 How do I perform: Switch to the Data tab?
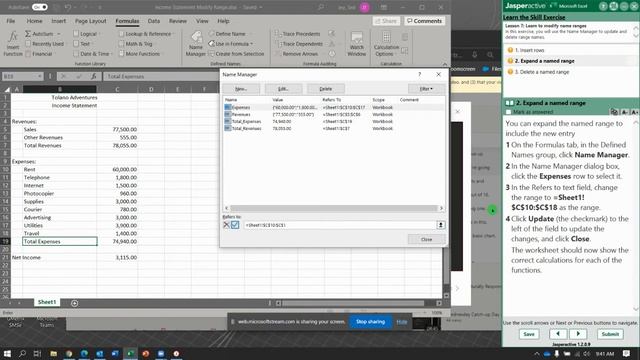154,21
